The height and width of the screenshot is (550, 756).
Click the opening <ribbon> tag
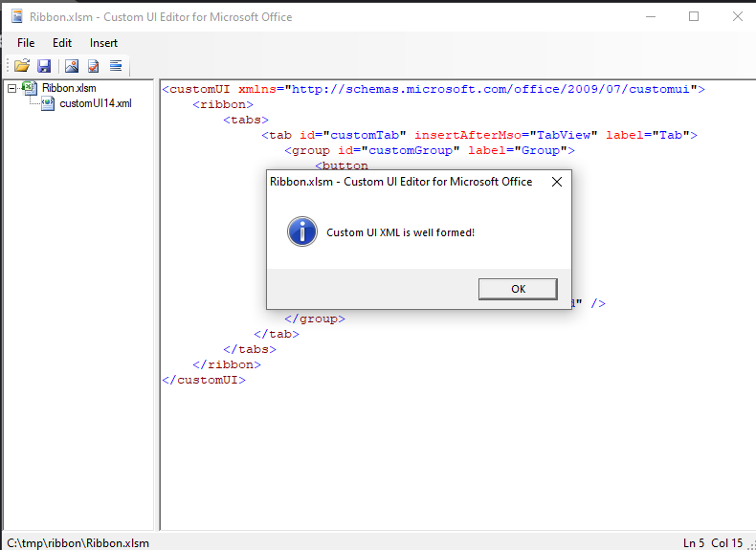click(x=223, y=104)
